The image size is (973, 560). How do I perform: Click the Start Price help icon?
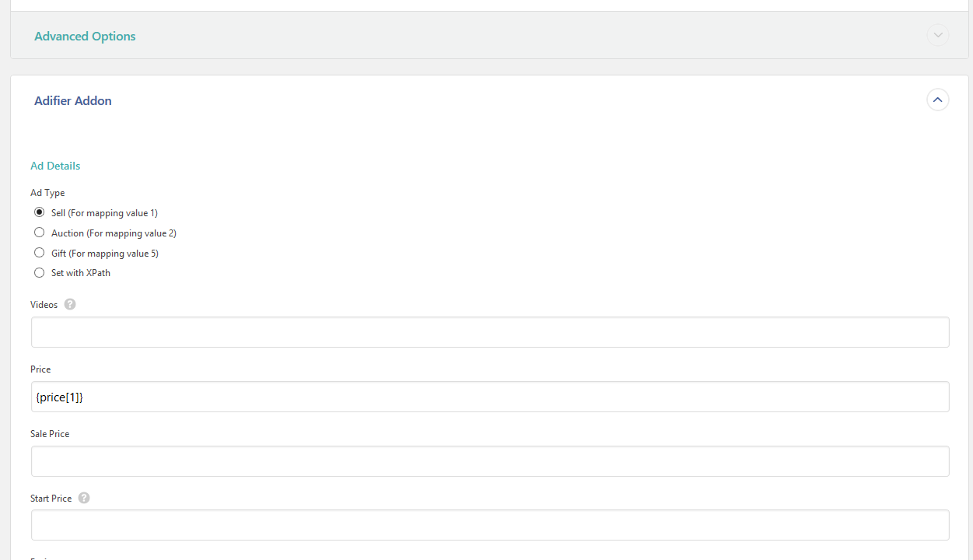pos(84,498)
